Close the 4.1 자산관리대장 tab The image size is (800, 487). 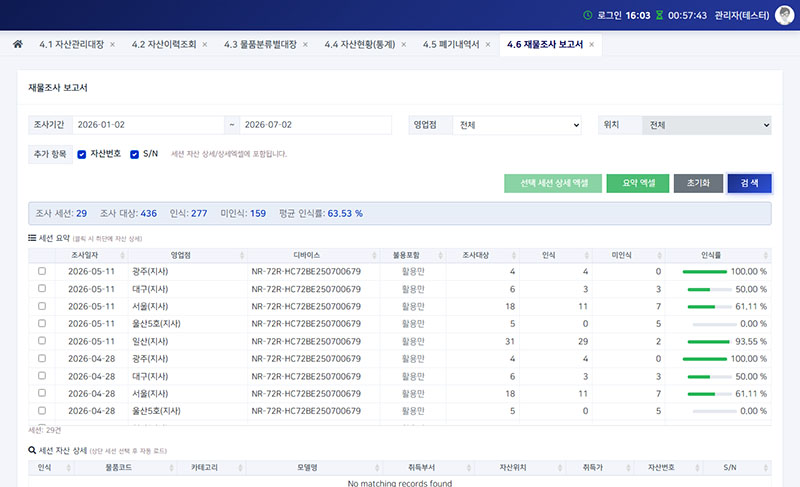[x=112, y=45]
